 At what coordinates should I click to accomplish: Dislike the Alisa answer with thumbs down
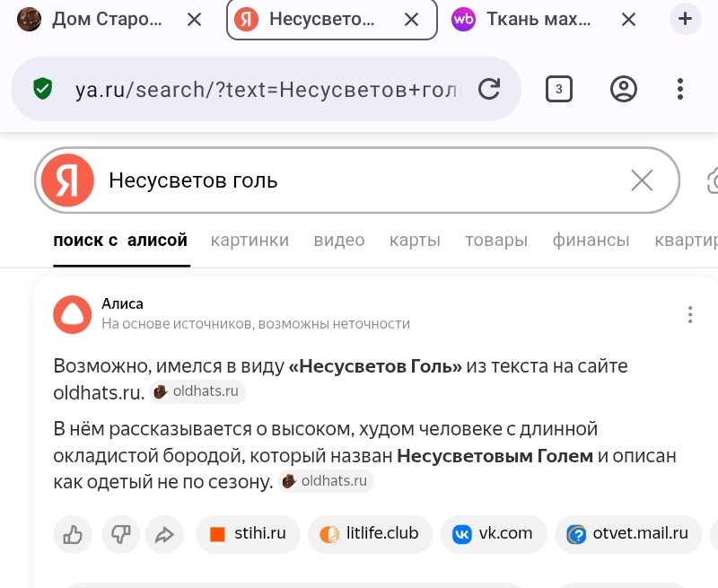coord(119,535)
